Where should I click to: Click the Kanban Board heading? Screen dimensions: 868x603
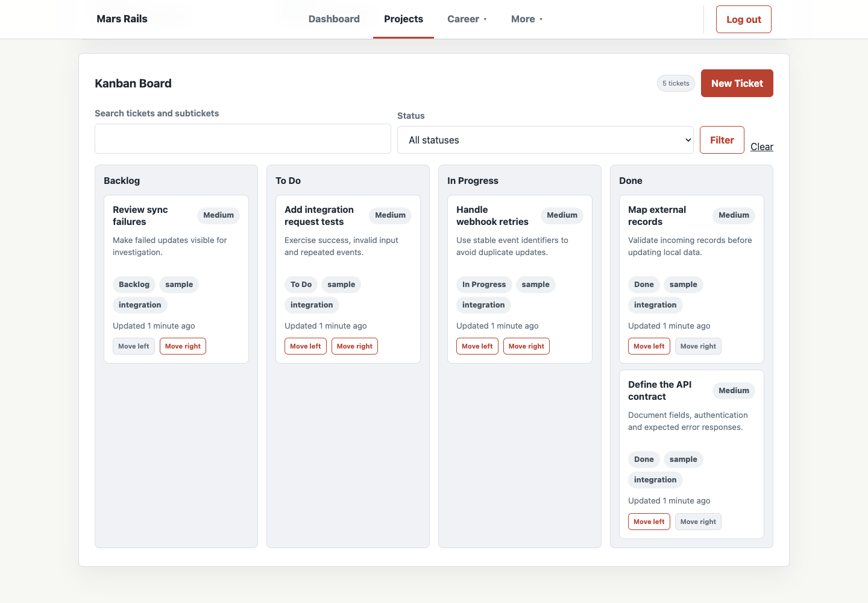click(x=133, y=83)
